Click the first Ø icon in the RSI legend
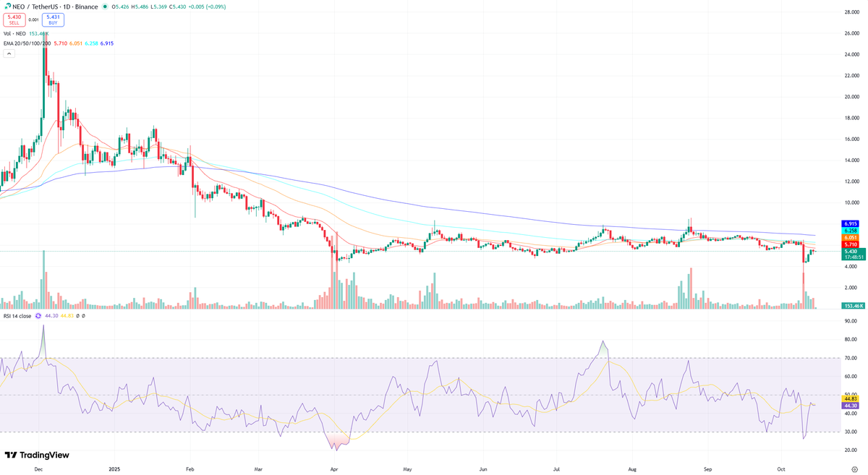This screenshot has width=868, height=475. [x=77, y=316]
